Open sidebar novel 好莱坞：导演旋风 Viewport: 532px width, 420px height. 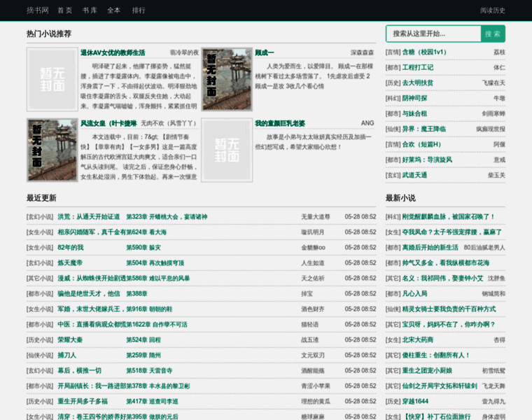427,160
